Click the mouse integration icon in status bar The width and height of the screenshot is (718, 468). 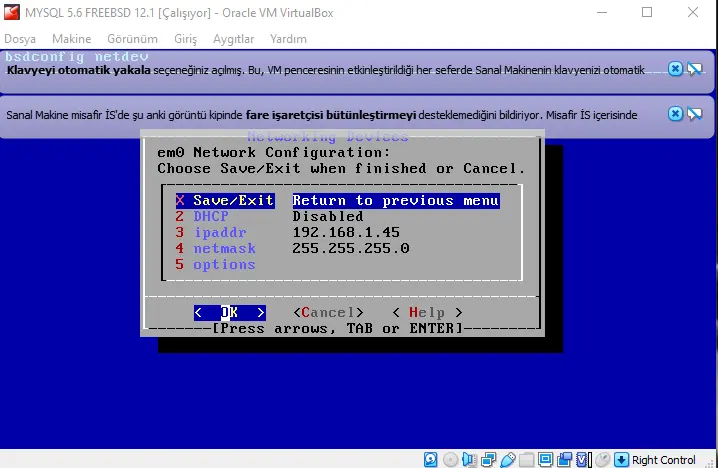point(602,460)
